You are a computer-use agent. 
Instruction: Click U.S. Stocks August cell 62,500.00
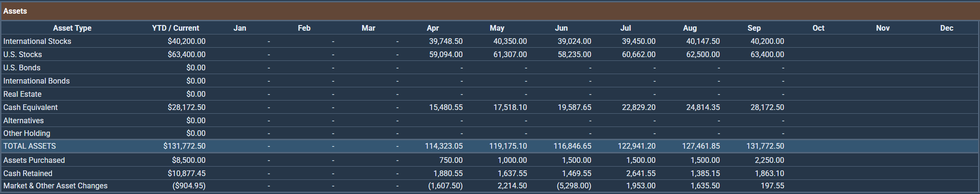[x=703, y=54]
